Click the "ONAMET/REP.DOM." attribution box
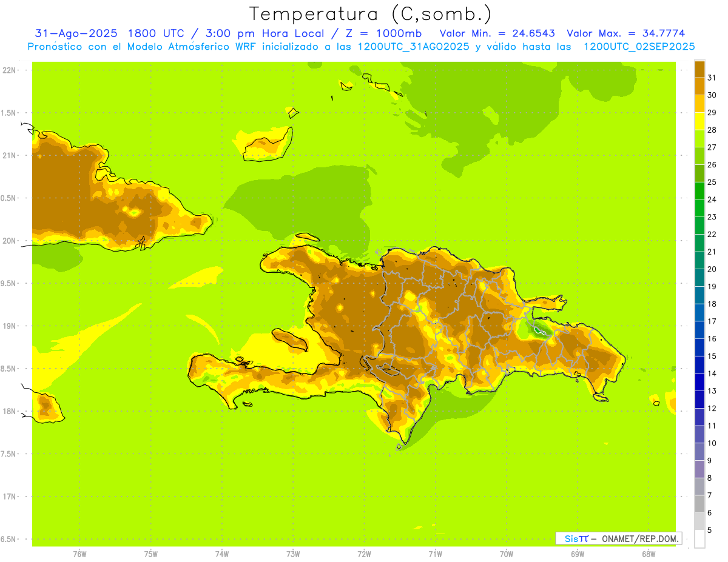 pyautogui.click(x=619, y=538)
